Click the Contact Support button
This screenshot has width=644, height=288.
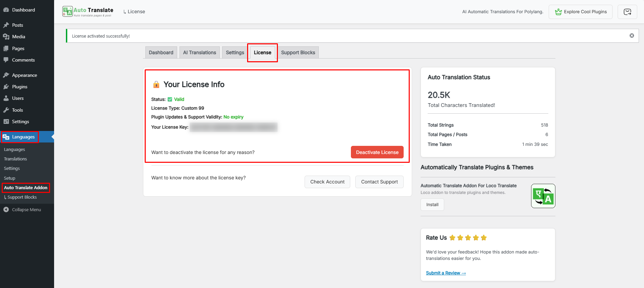[x=379, y=182]
